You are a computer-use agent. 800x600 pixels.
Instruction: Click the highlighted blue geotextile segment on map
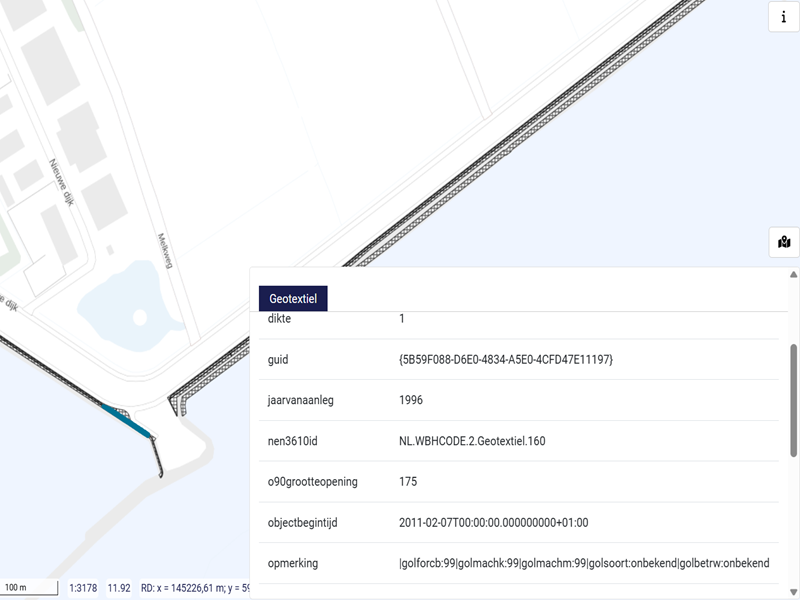click(127, 418)
